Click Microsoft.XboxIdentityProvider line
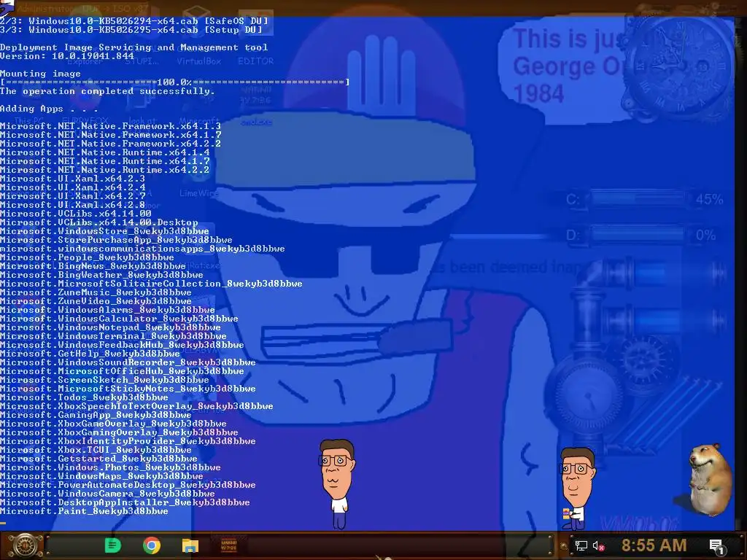747x560 pixels. [x=128, y=441]
